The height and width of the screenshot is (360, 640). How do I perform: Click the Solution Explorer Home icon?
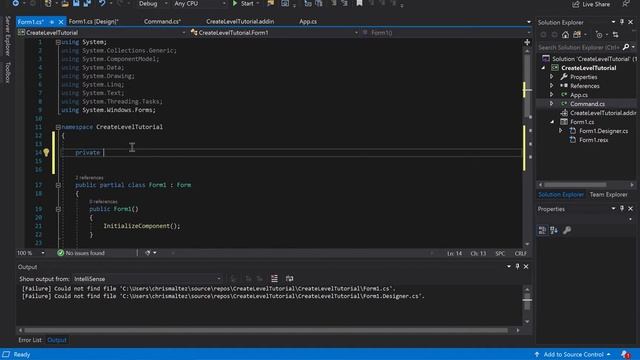(x=565, y=35)
